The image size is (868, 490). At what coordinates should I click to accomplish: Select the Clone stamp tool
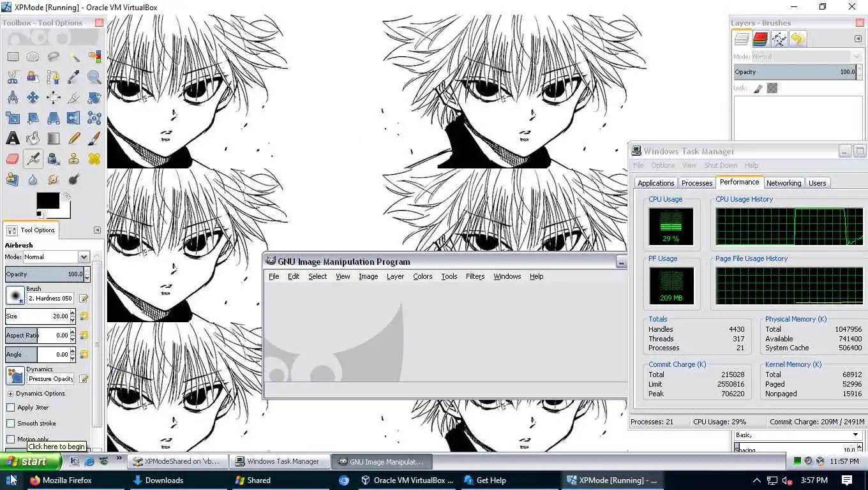73,159
